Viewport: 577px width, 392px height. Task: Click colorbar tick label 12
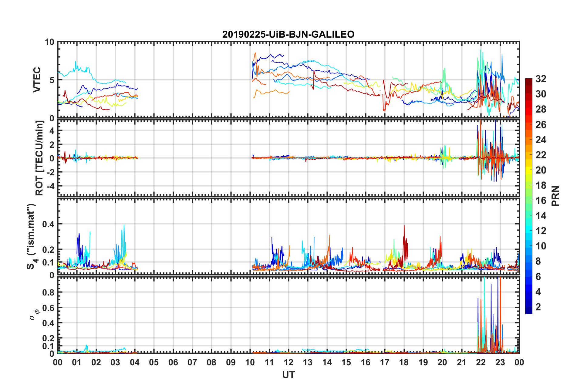tap(541, 231)
